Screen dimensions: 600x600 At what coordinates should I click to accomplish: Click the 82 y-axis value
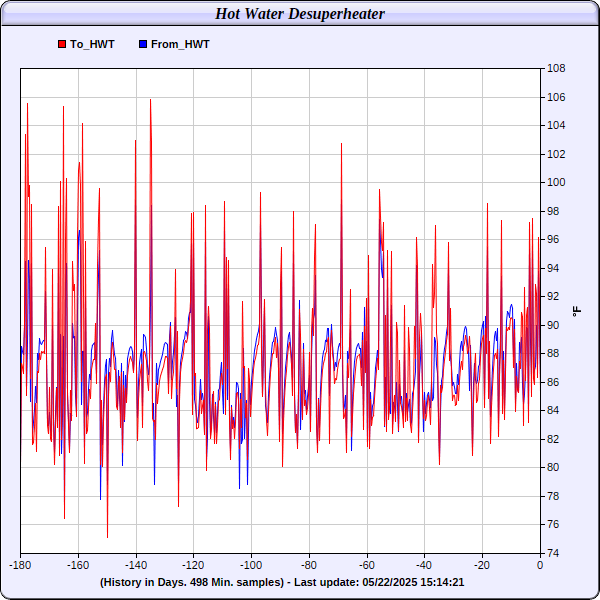(x=554, y=439)
